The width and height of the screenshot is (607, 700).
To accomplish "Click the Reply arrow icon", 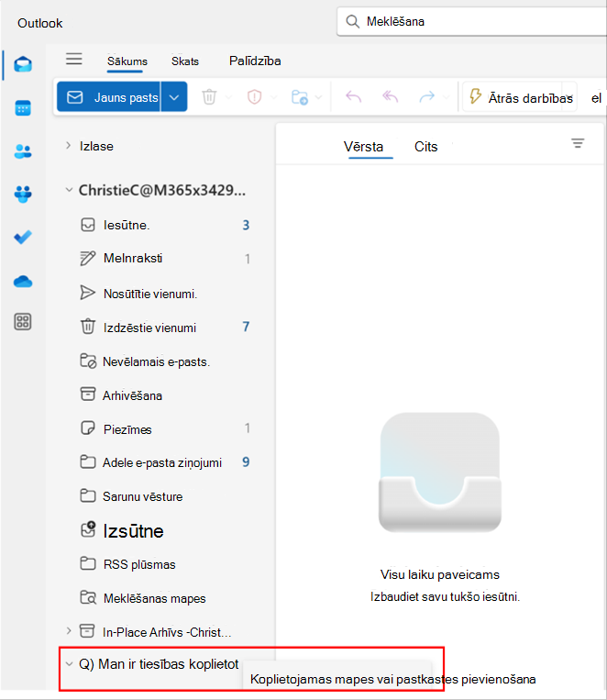I will click(354, 96).
